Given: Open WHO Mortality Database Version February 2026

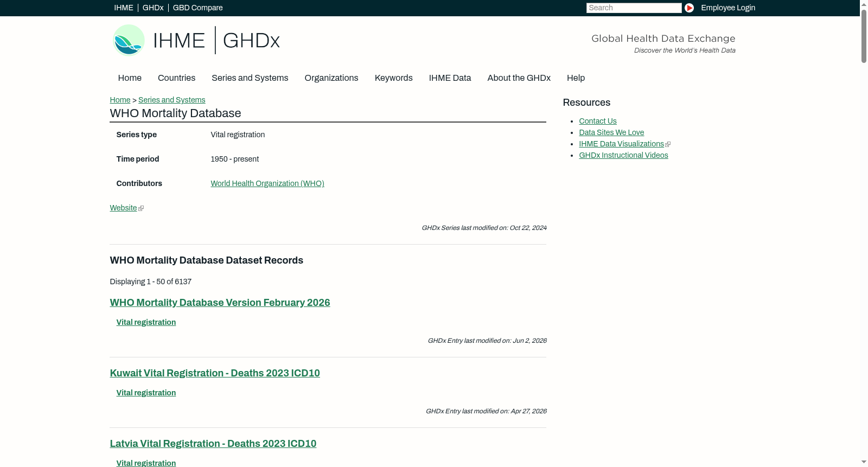Looking at the screenshot, I should 220,303.
